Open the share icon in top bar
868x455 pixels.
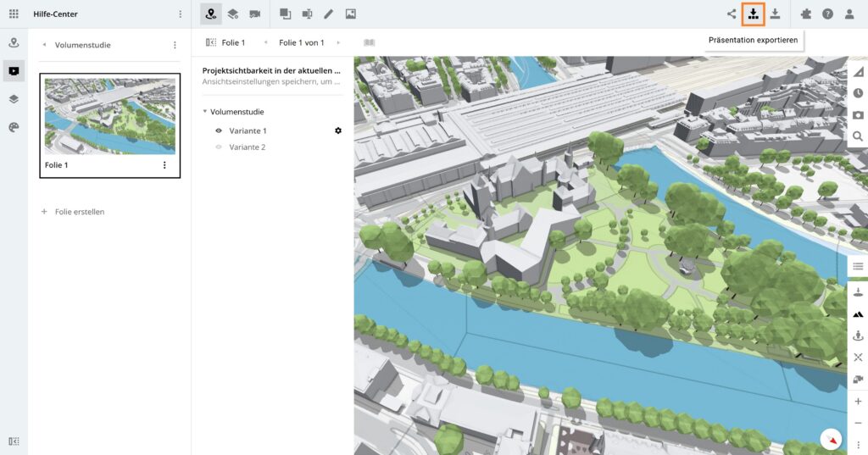(732, 14)
